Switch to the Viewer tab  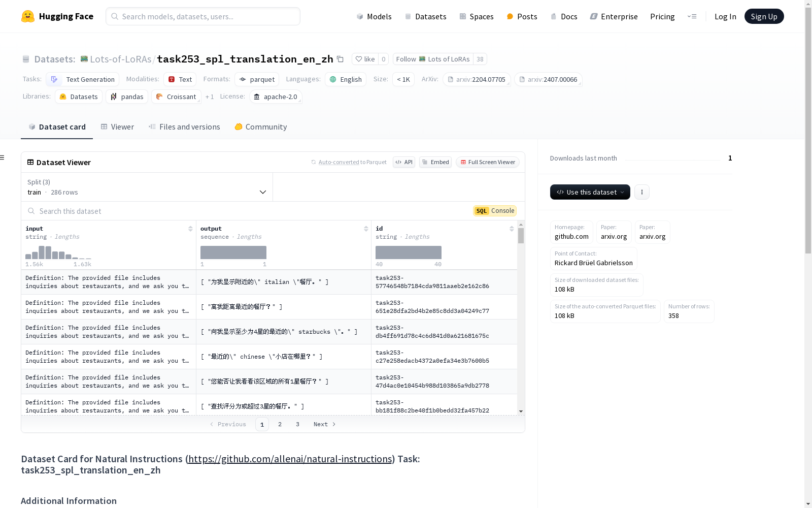tap(117, 127)
